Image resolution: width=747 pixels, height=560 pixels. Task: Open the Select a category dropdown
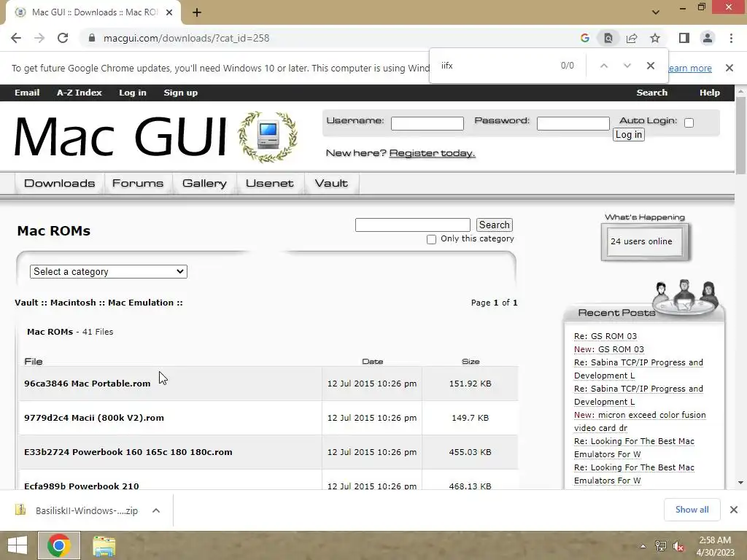(109, 271)
